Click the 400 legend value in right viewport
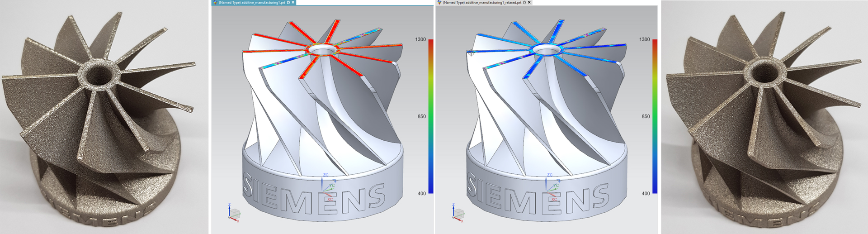Screen dimensions: 868x234 click(x=645, y=193)
